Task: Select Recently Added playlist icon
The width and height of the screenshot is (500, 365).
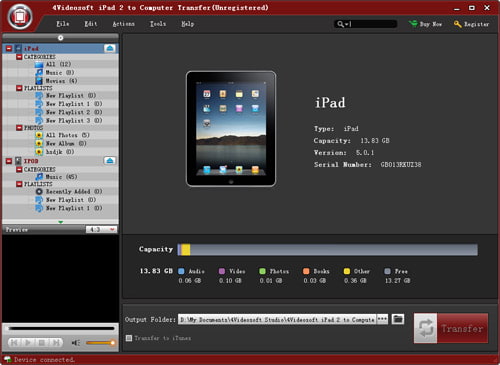Action: (39, 191)
